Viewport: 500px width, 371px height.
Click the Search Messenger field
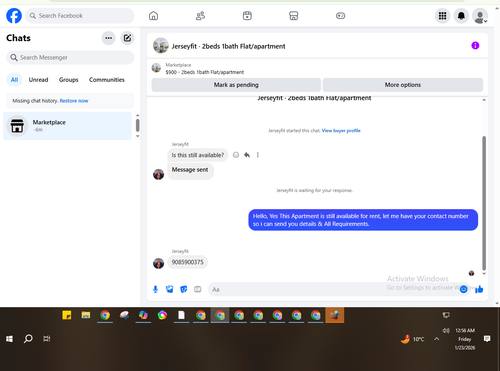70,58
